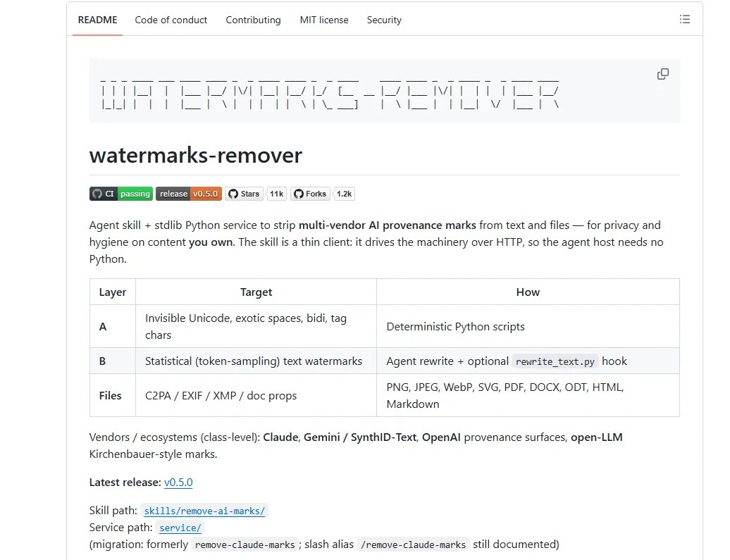View the MIT license tab
The image size is (730, 560).
[324, 20]
